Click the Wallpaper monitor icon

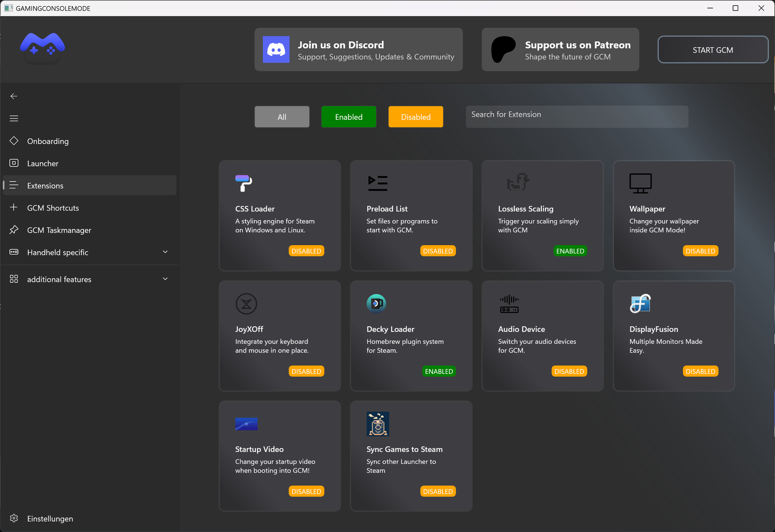pos(640,183)
